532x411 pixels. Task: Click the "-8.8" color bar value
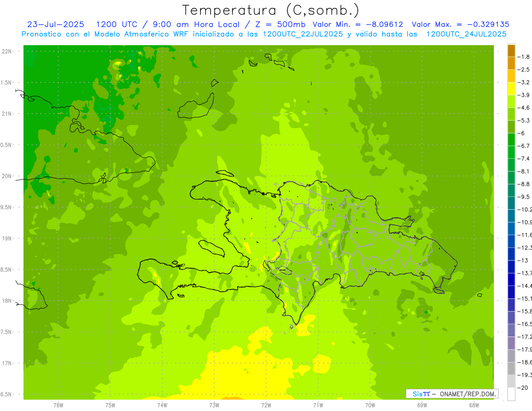click(524, 184)
